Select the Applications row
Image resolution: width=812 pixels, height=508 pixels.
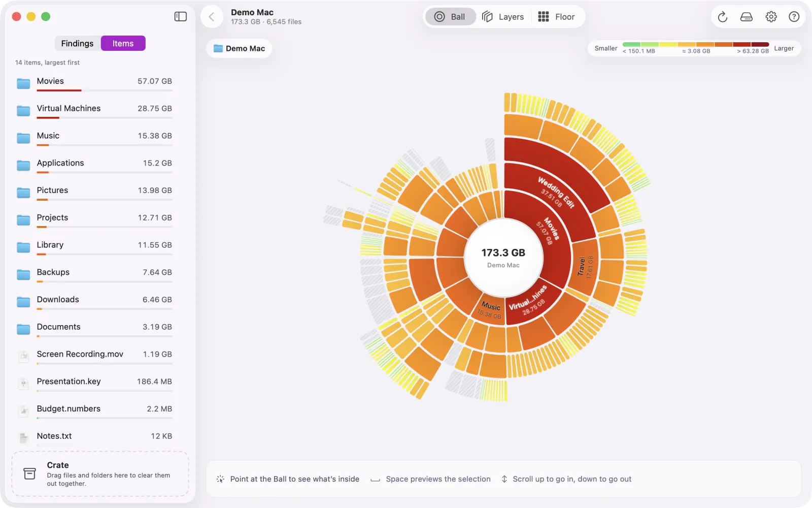pos(94,165)
